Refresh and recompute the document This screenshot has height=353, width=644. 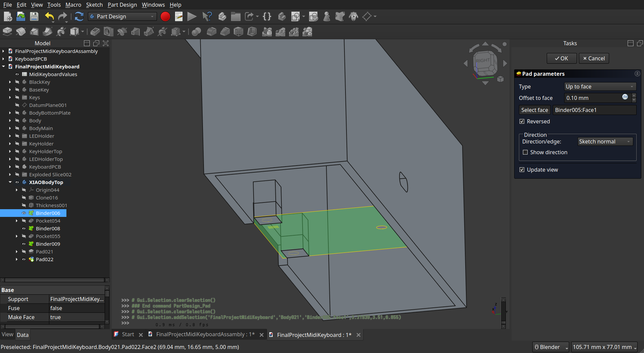[x=79, y=16]
